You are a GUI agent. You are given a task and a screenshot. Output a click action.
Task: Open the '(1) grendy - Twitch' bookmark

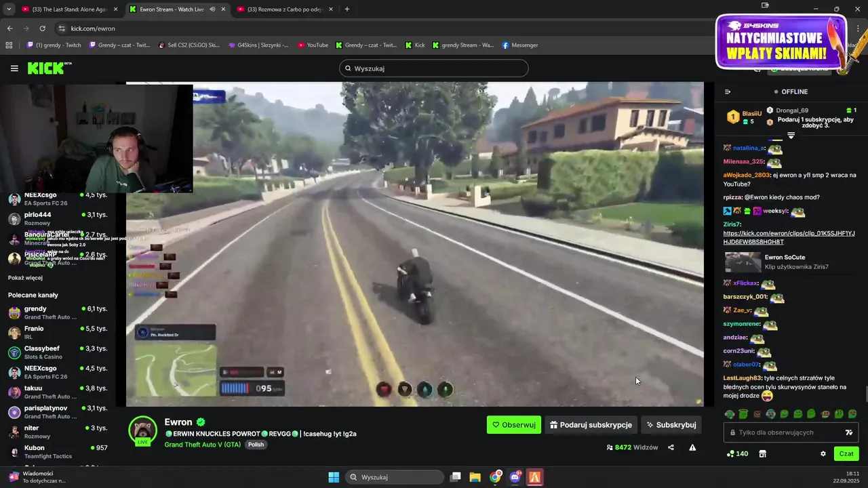coord(54,45)
